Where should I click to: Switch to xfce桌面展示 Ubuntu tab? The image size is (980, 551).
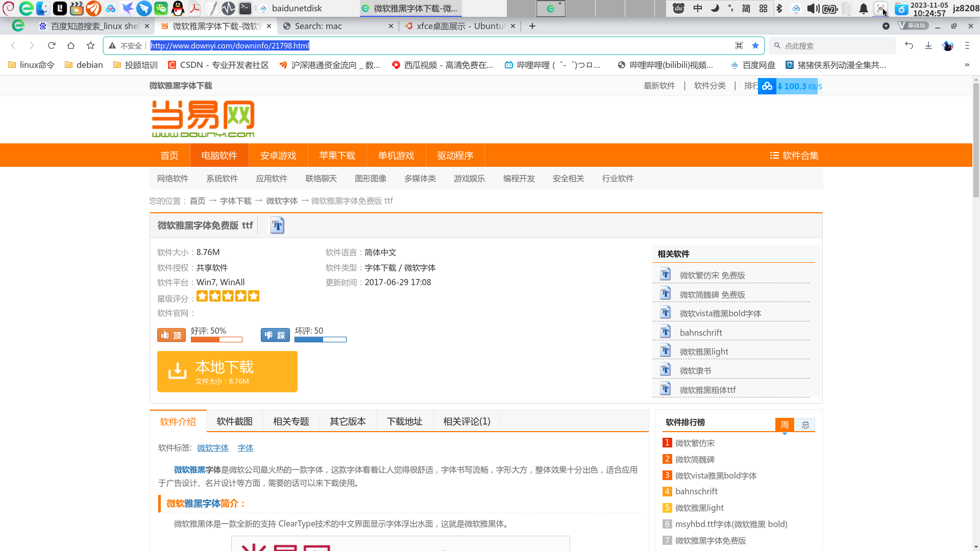tap(460, 26)
